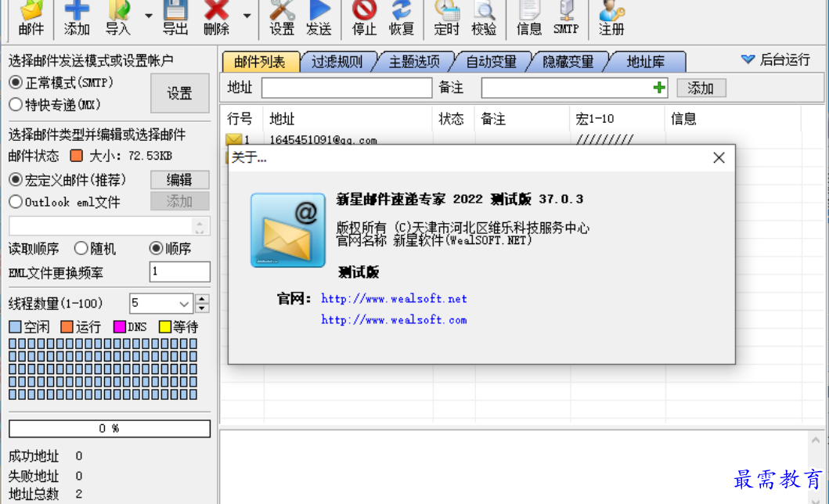Viewport: 829px width, 504px height.
Task: Click the 状态 column header
Action: (453, 119)
